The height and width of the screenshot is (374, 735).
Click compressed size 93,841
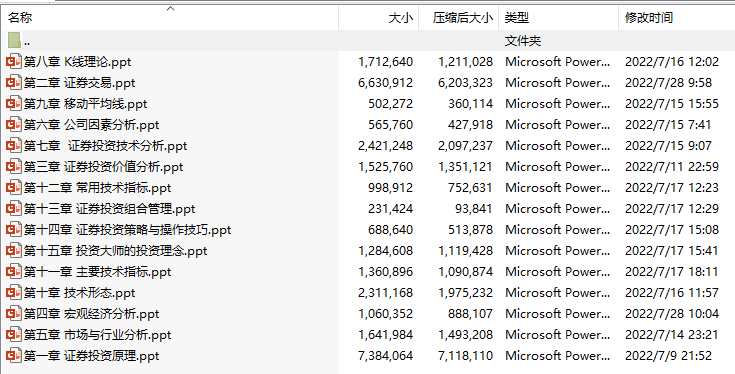pyautogui.click(x=473, y=209)
